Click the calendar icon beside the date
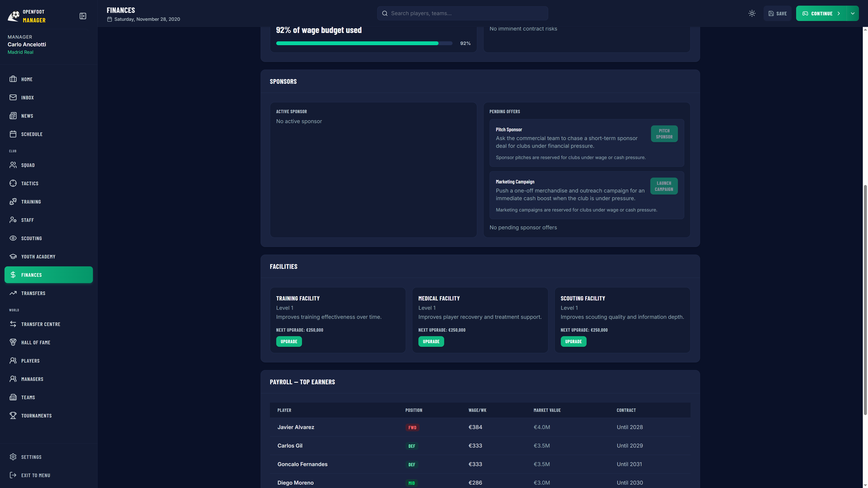Viewport: 868px width, 488px height. (x=109, y=19)
